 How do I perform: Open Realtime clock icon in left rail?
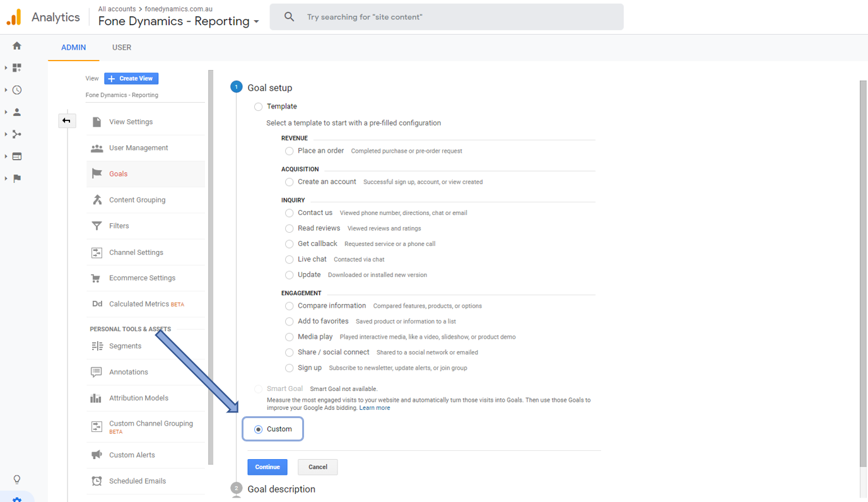pyautogui.click(x=17, y=90)
